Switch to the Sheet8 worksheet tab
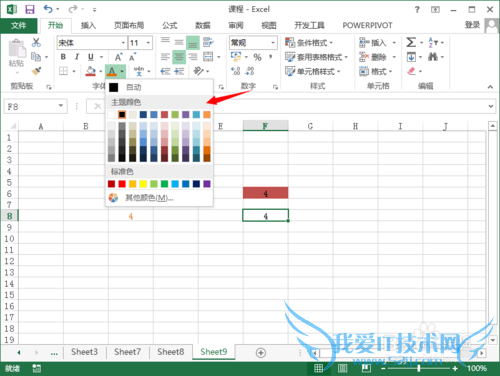Screen dimensions: 500x376 171,352
